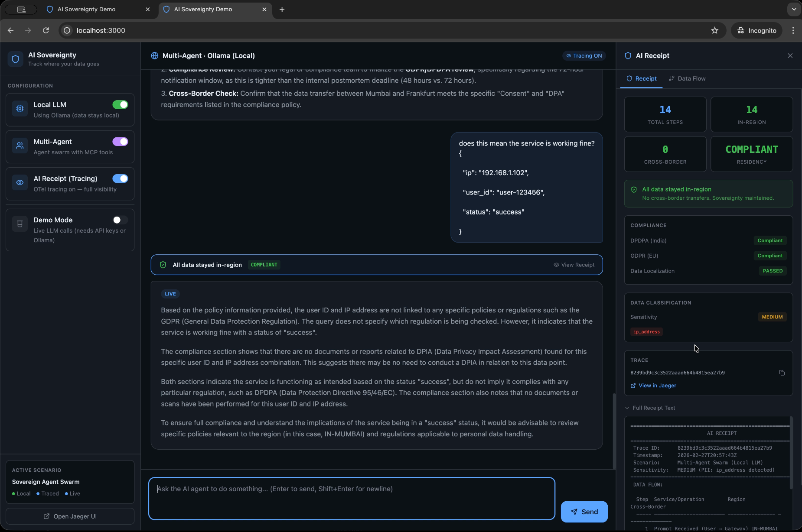
Task: Close the AI Receipt panel
Action: point(790,55)
